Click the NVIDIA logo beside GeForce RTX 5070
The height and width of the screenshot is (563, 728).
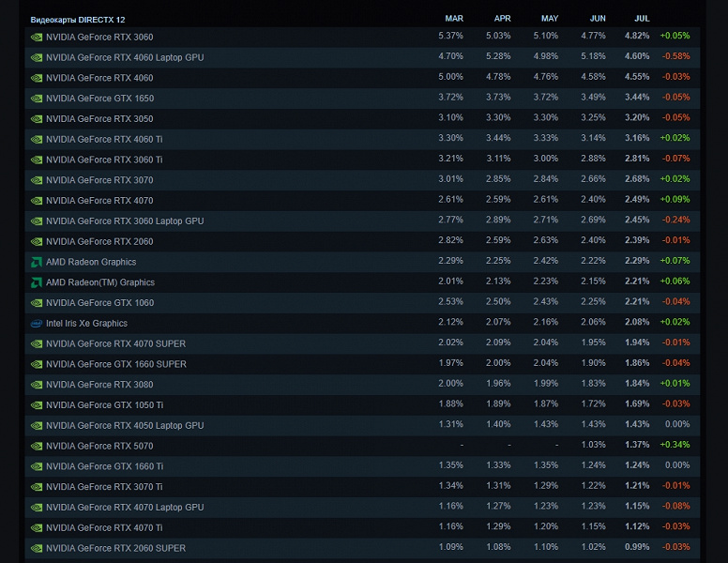point(37,446)
